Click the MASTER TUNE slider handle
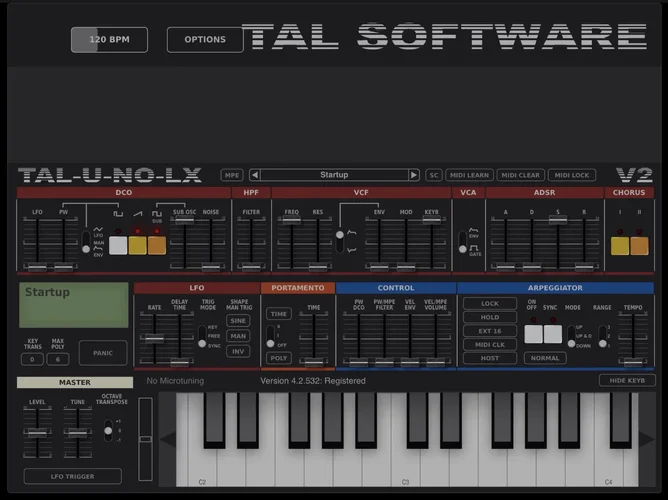The height and width of the screenshot is (500, 668). pyautogui.click(x=78, y=433)
